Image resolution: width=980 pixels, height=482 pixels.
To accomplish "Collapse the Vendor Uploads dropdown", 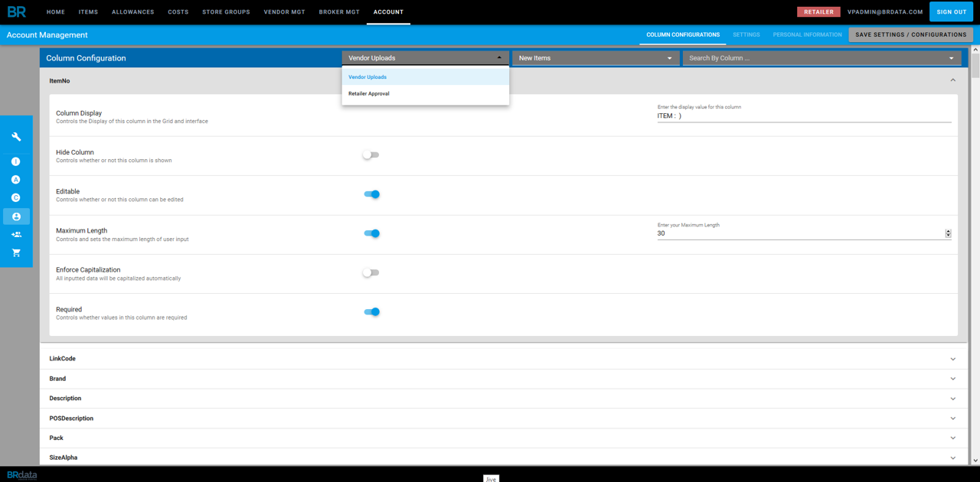I will [425, 58].
